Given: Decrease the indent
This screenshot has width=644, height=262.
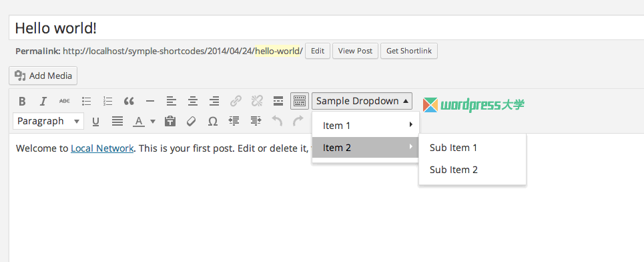Looking at the screenshot, I should [x=234, y=121].
